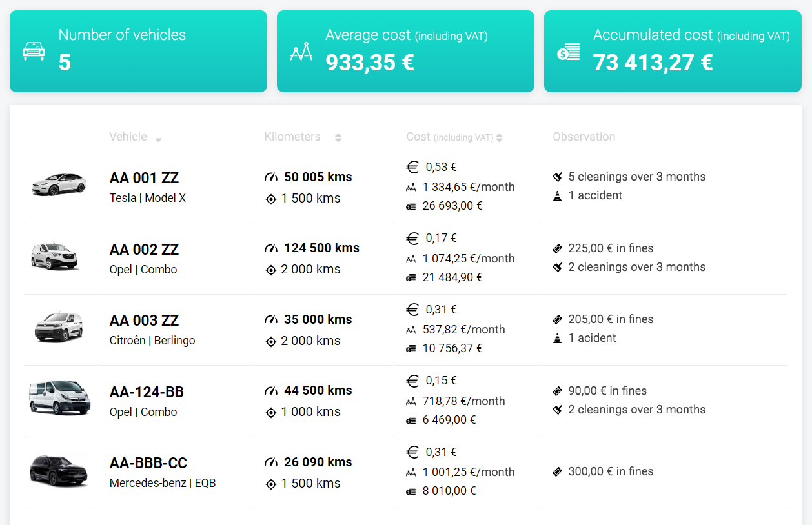
Task: Click the euro icon beside 0,53 €
Action: pos(413,166)
